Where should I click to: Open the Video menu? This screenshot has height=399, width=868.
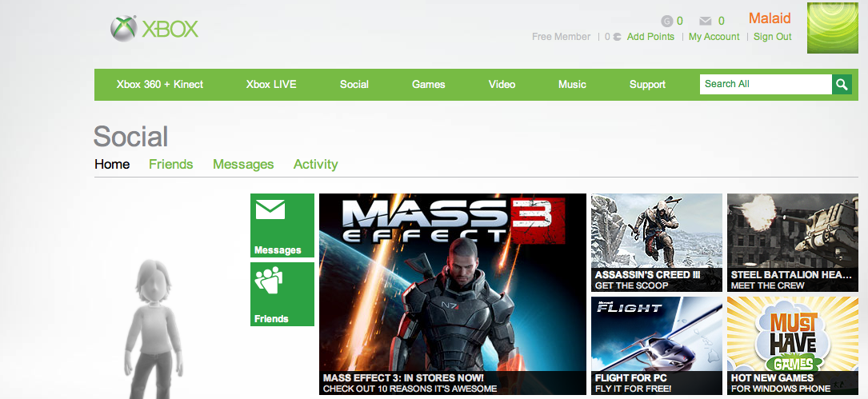click(x=502, y=84)
